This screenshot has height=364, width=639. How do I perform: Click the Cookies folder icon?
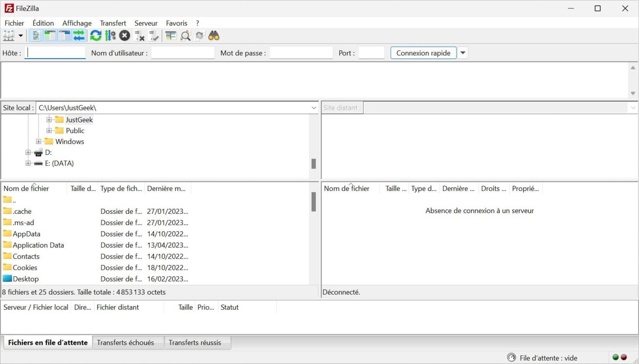point(7,267)
